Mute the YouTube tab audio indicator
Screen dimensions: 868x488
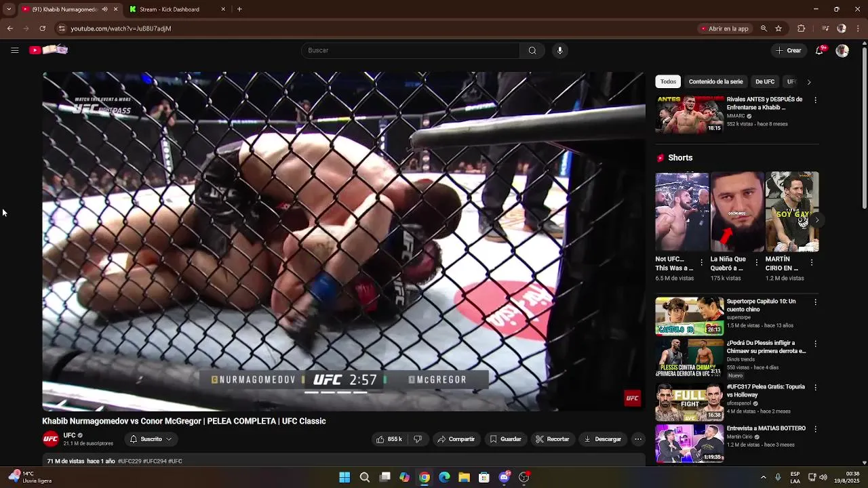tap(104, 9)
